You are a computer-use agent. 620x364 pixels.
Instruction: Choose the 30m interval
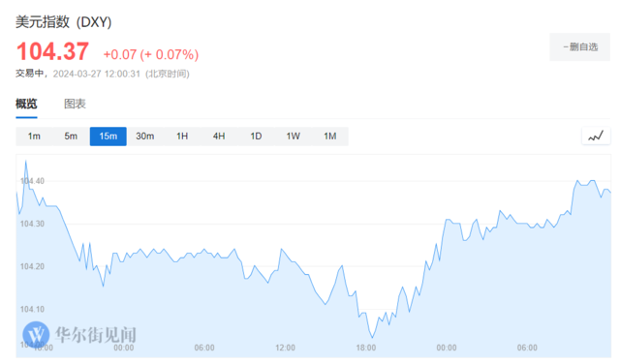coord(145,136)
